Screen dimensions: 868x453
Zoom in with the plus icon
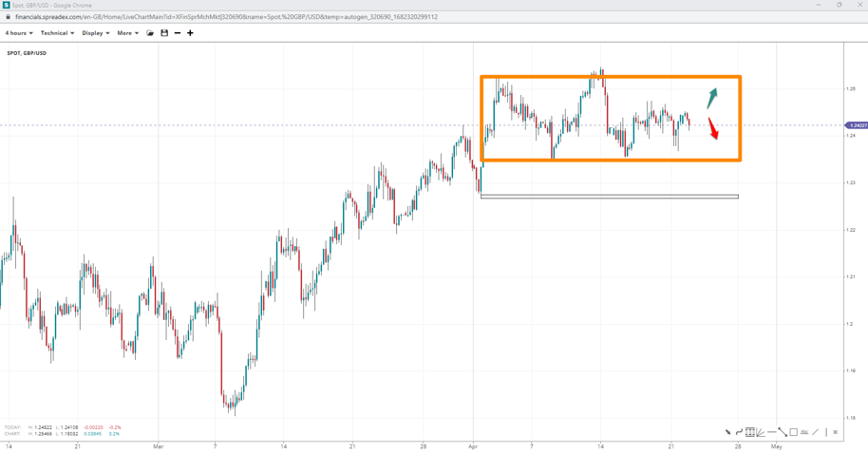click(190, 33)
